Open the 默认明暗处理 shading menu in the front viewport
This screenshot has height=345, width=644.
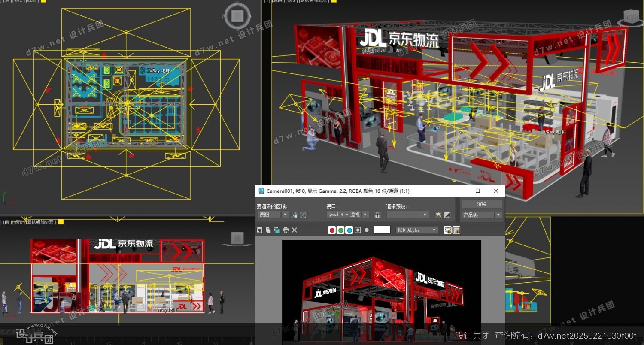[x=40, y=222]
